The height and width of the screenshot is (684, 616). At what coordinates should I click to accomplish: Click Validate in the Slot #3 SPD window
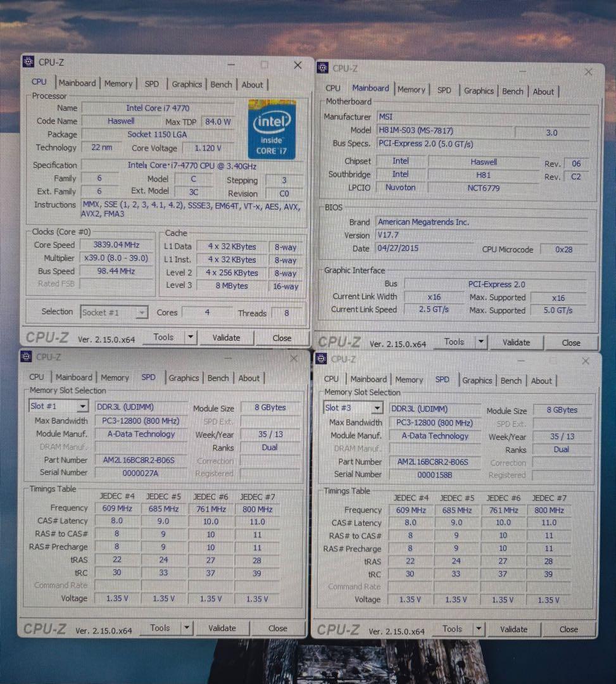pos(513,629)
